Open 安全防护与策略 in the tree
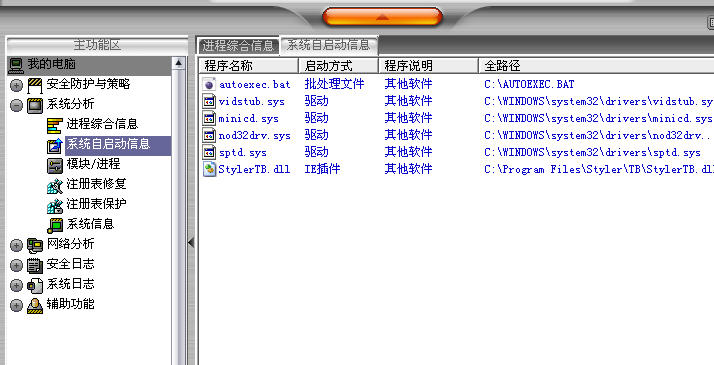Screen dimensions: 714x365 tap(88, 84)
